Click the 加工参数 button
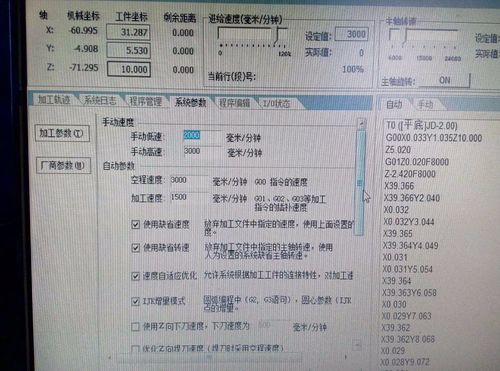This screenshot has width=500, height=371. click(x=62, y=134)
